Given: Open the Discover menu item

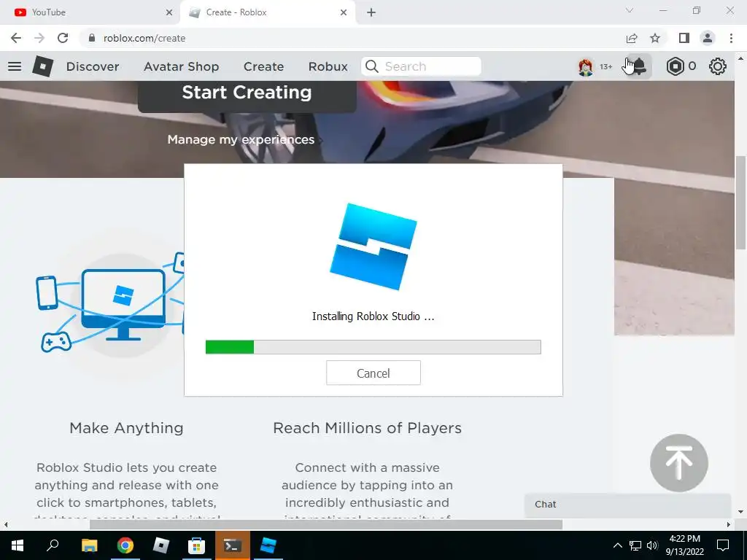Looking at the screenshot, I should [x=93, y=66].
